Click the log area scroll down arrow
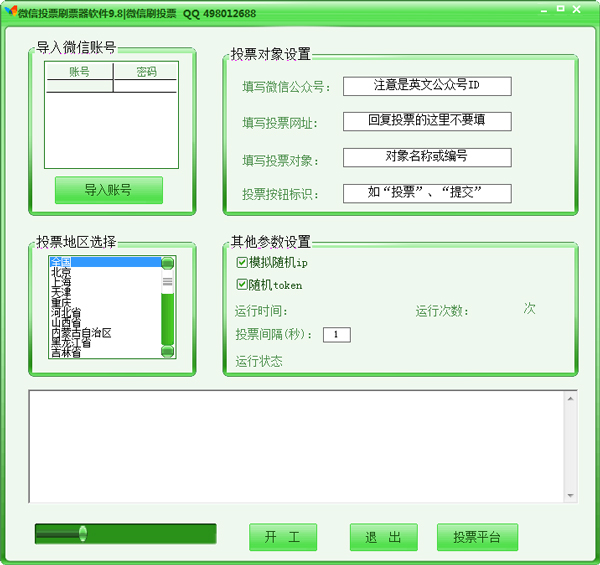Viewport: 600px width, 565px height. click(x=570, y=495)
